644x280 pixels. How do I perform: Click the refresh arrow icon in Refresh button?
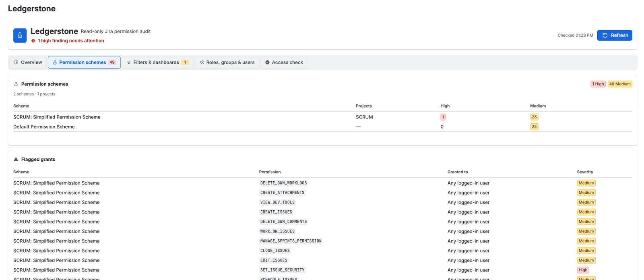pos(605,35)
